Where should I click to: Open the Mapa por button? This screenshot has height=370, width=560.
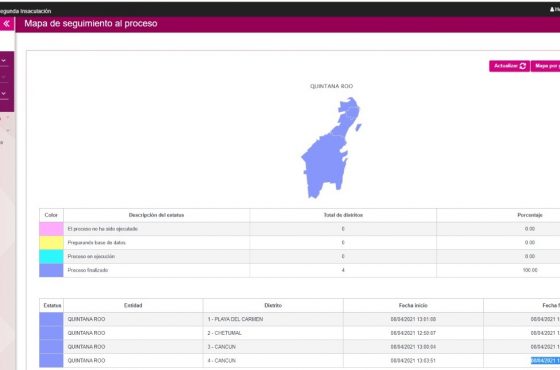(x=546, y=66)
